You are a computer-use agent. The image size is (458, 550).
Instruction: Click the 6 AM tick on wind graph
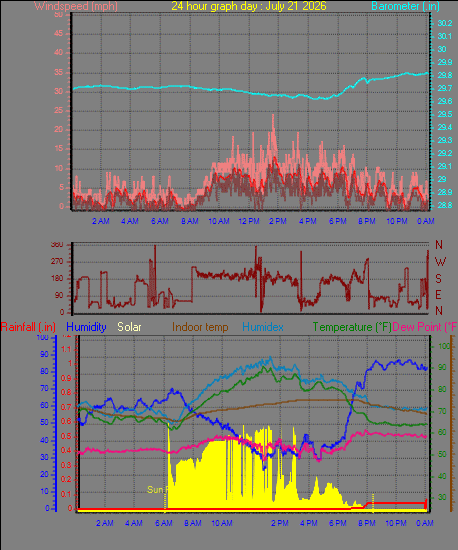(x=160, y=221)
